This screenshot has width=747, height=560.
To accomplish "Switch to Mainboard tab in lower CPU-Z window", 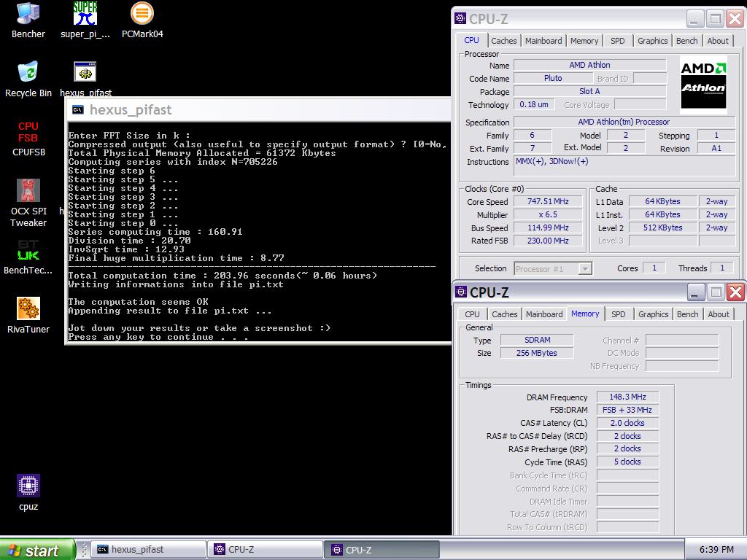I will [x=544, y=314].
